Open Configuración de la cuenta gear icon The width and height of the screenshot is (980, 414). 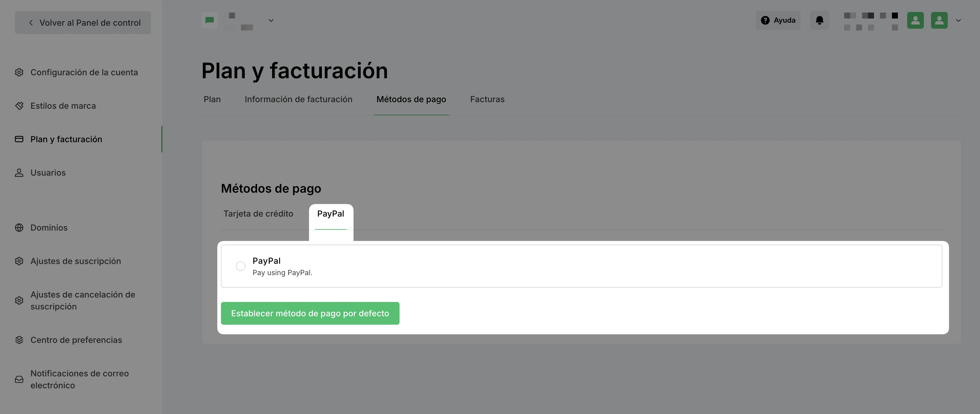point(19,72)
